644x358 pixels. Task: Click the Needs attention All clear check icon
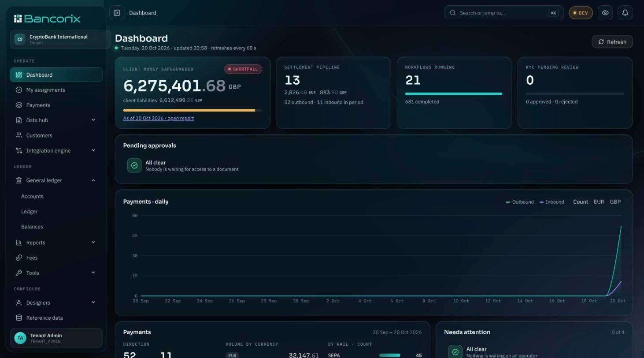click(x=455, y=352)
